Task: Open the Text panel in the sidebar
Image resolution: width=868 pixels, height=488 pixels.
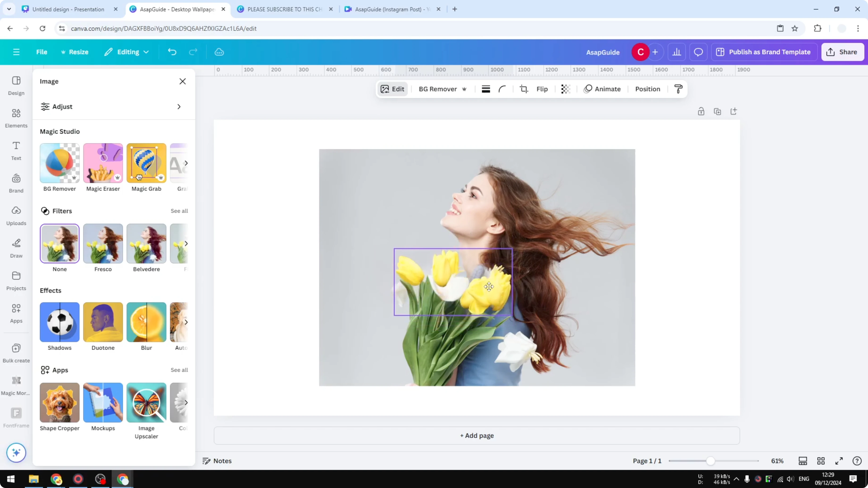Action: point(16,151)
